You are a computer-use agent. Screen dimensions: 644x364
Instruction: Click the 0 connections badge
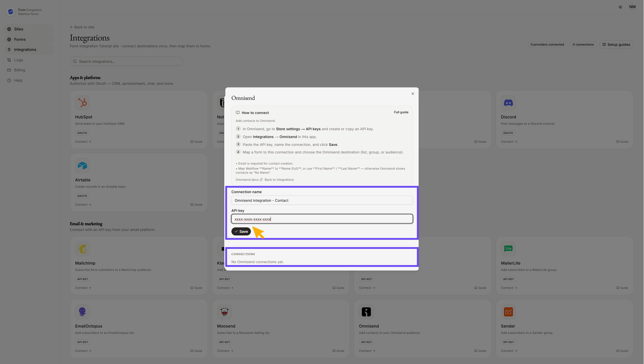tap(583, 45)
